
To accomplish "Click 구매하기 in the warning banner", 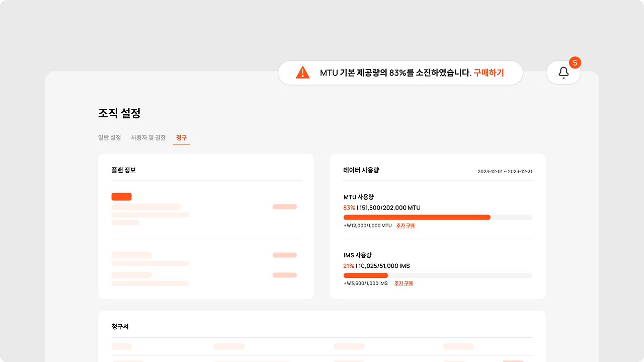I will click(488, 73).
